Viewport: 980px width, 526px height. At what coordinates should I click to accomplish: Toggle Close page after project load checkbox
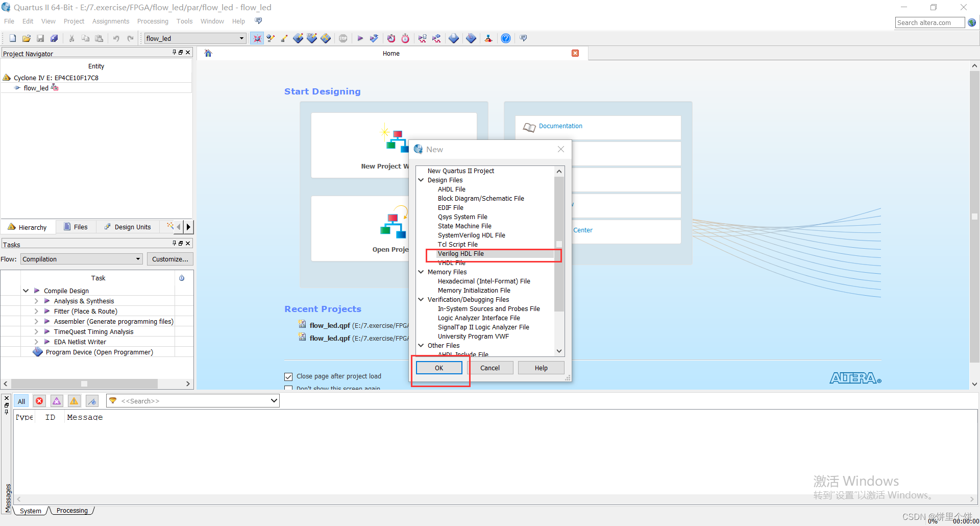click(x=288, y=376)
